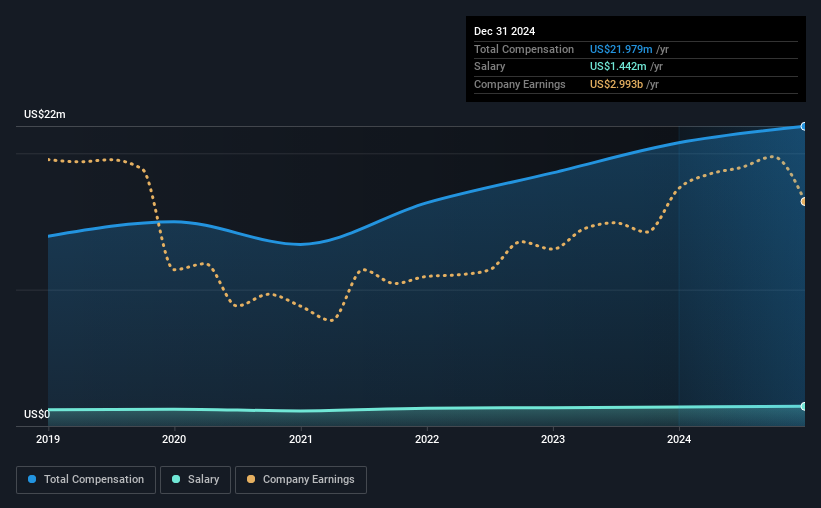The image size is (821, 508).
Task: Click the US$22m y-axis label
Action: (45, 114)
